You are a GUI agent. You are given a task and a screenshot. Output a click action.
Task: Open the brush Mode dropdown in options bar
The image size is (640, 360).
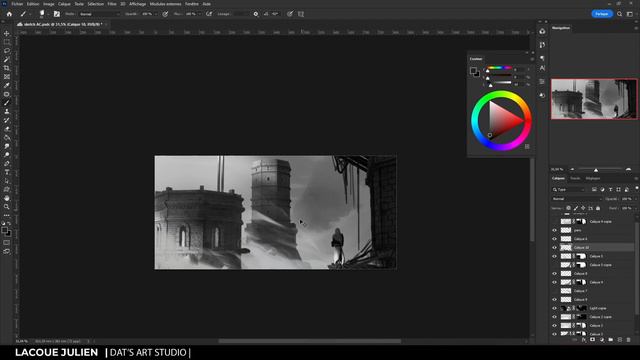[x=99, y=14]
